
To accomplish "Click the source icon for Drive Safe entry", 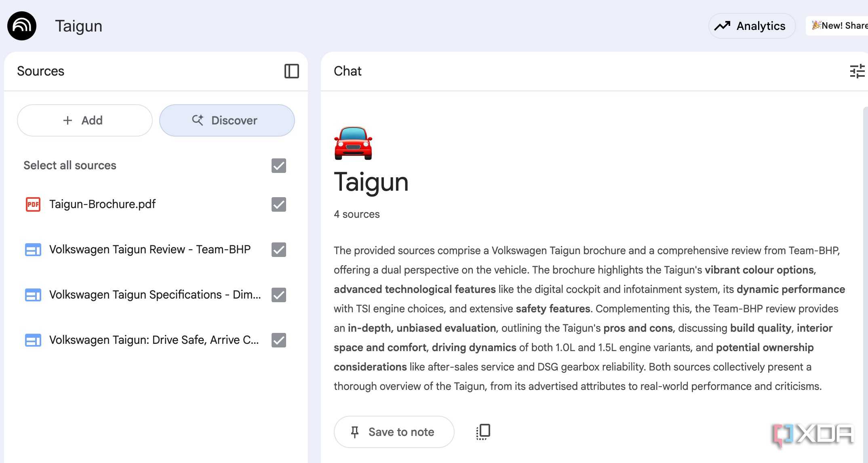I will click(33, 340).
